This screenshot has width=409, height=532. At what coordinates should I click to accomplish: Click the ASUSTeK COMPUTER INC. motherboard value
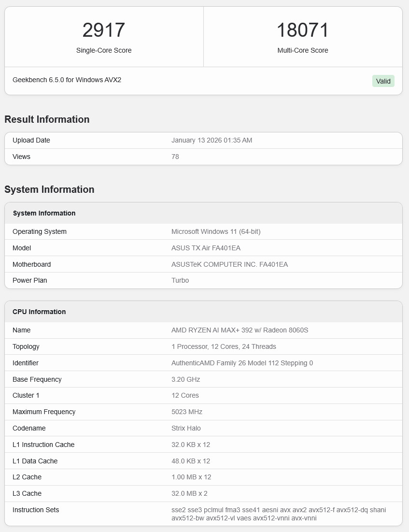coord(229,264)
